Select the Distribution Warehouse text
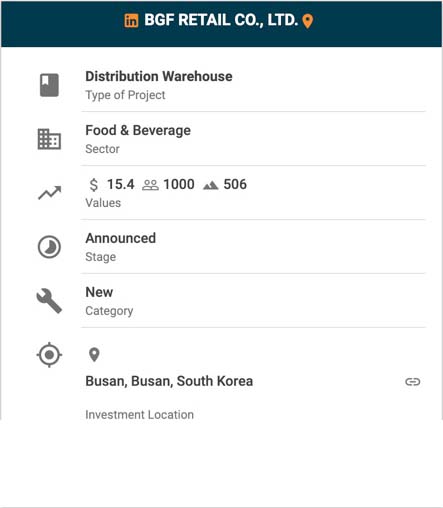Image resolution: width=443 pixels, height=508 pixels. click(159, 76)
